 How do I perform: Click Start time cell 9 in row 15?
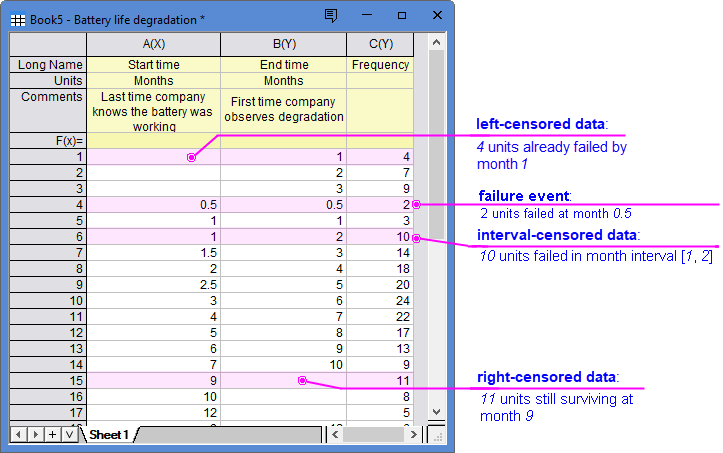(x=154, y=381)
